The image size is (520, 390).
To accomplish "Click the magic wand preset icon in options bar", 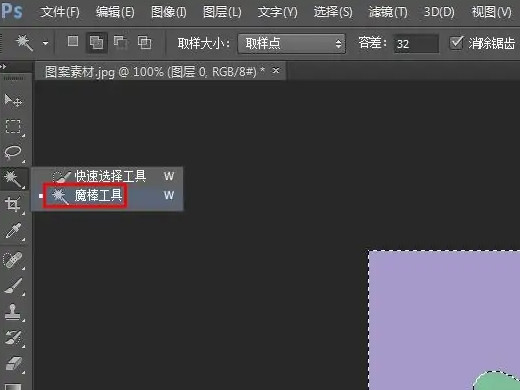I will tap(24, 43).
